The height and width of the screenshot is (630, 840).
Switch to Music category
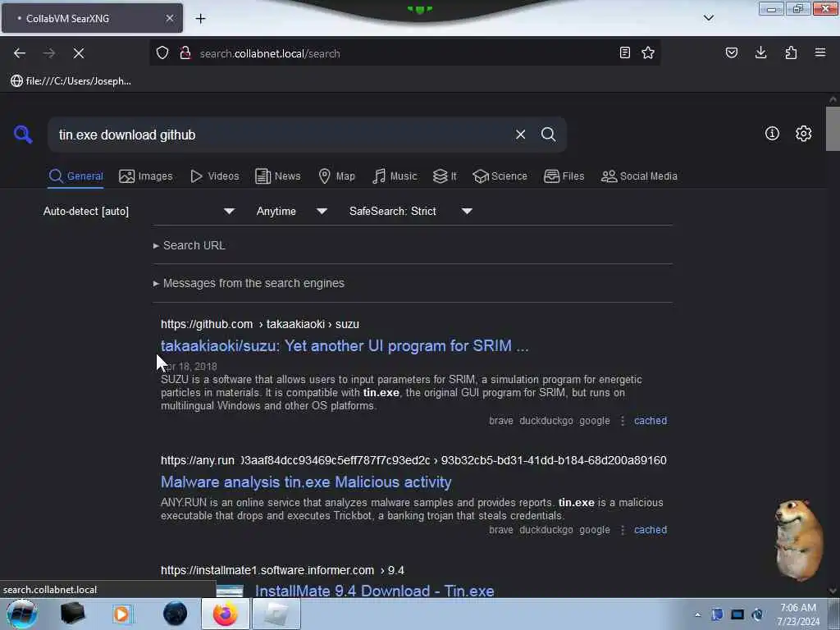tap(395, 176)
